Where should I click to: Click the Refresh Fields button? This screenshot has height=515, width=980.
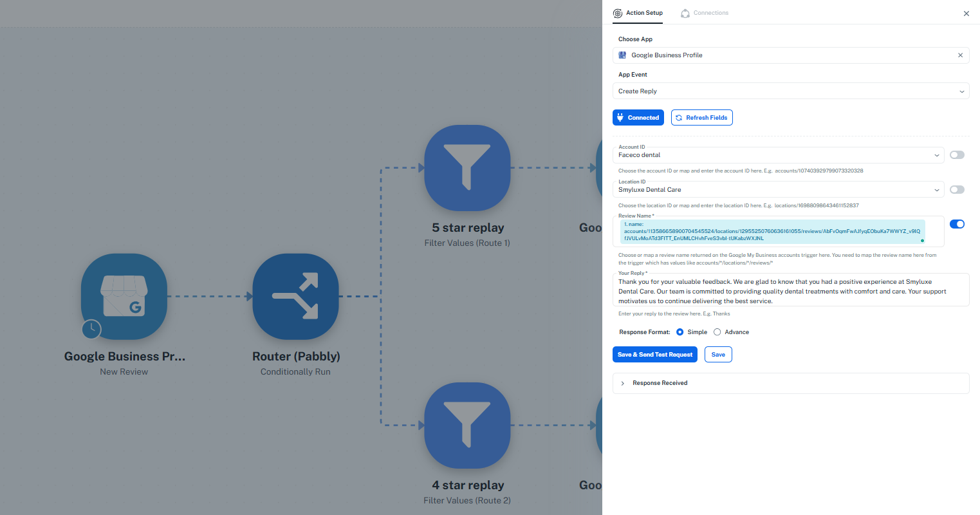[x=702, y=118]
